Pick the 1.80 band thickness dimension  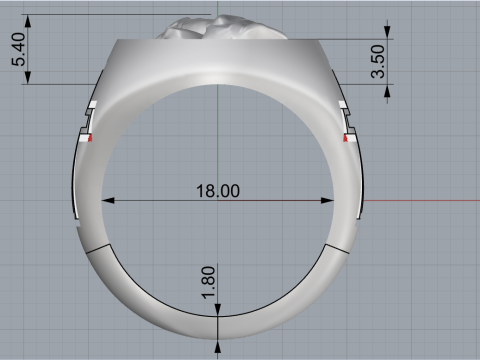(208, 282)
